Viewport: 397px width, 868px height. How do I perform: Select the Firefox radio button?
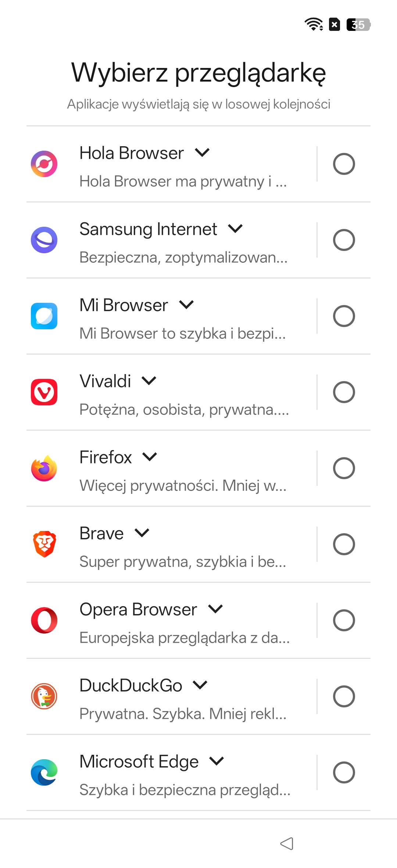(344, 468)
